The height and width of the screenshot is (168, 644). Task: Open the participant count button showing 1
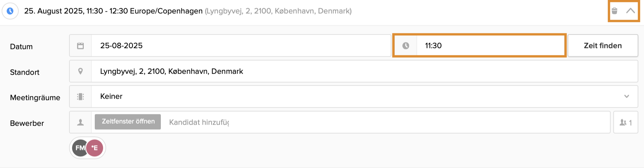[x=626, y=123]
